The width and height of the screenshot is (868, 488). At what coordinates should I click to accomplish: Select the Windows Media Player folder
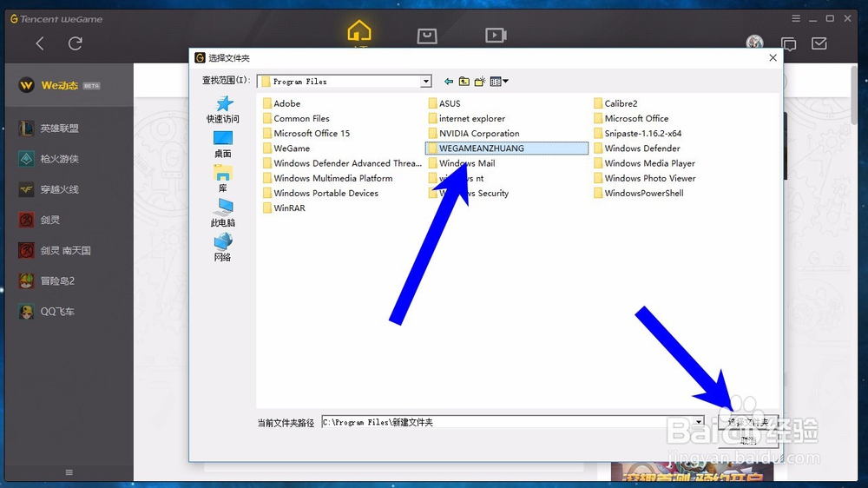click(644, 163)
